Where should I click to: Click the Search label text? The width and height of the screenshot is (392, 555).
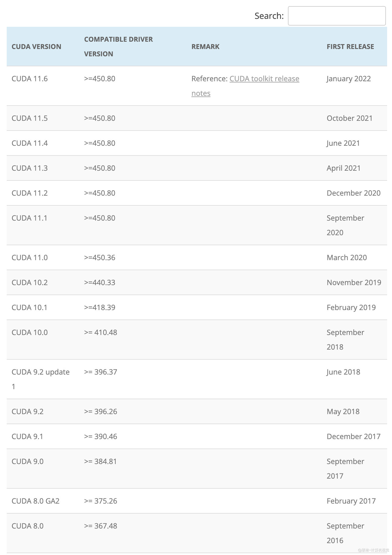(269, 16)
